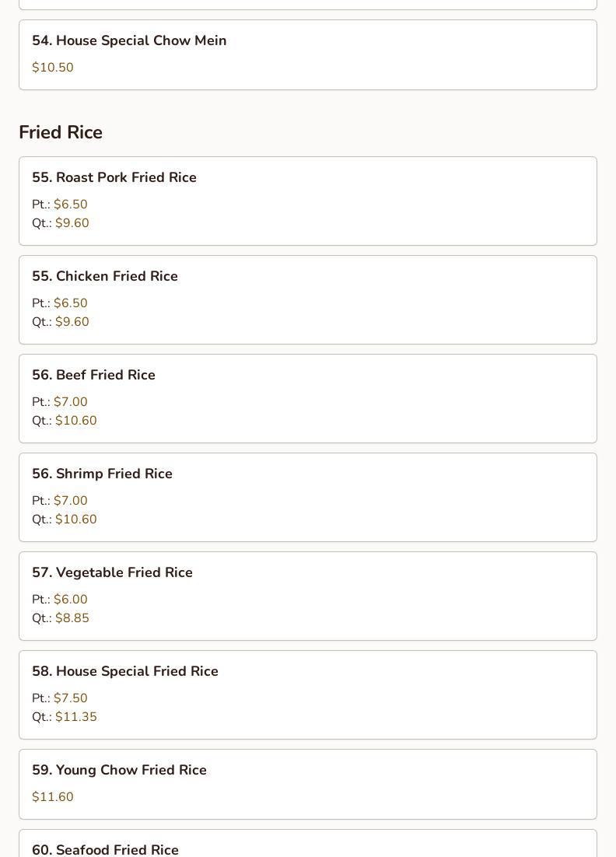Screen dimensions: 616x857
Task: Choose the Vegetable Fried Rice quart $8.85
Action: (72, 618)
